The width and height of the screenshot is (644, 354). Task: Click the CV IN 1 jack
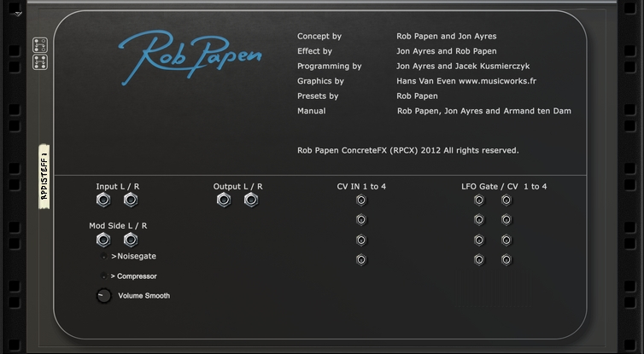[x=361, y=200]
